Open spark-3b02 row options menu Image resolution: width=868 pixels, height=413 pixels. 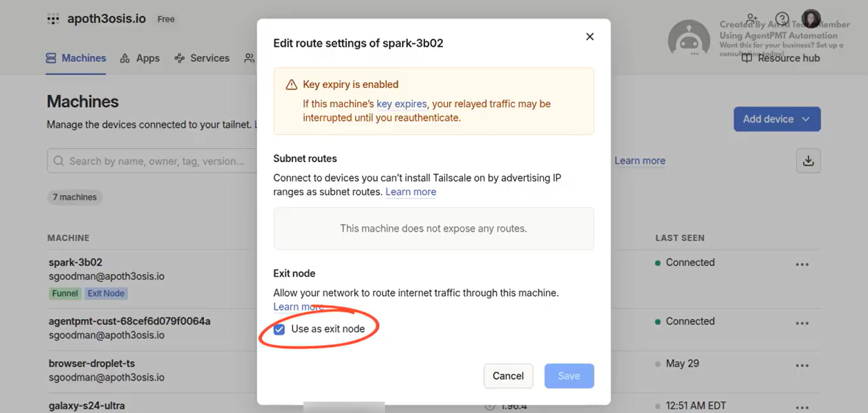click(802, 265)
